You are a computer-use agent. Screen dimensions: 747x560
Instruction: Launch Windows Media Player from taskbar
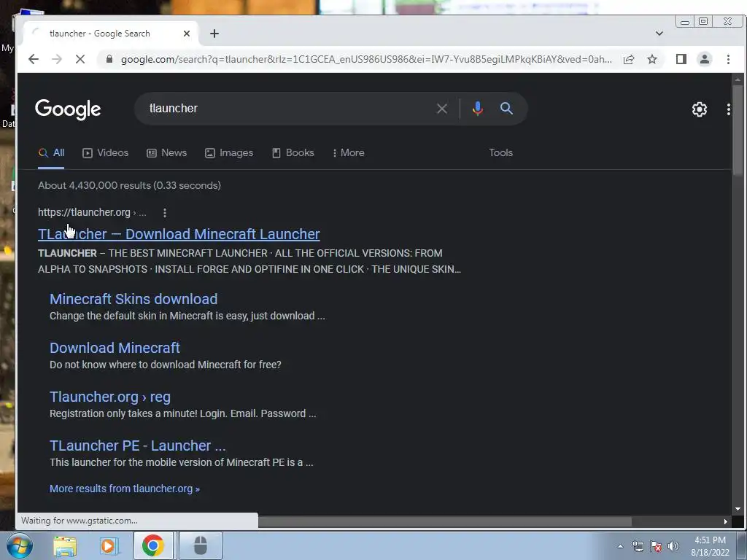[109, 546]
